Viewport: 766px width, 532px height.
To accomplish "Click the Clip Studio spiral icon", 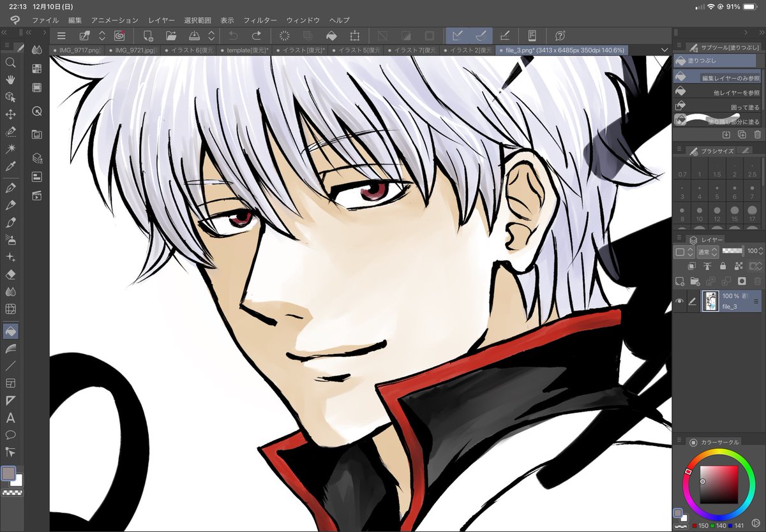I will [x=119, y=36].
